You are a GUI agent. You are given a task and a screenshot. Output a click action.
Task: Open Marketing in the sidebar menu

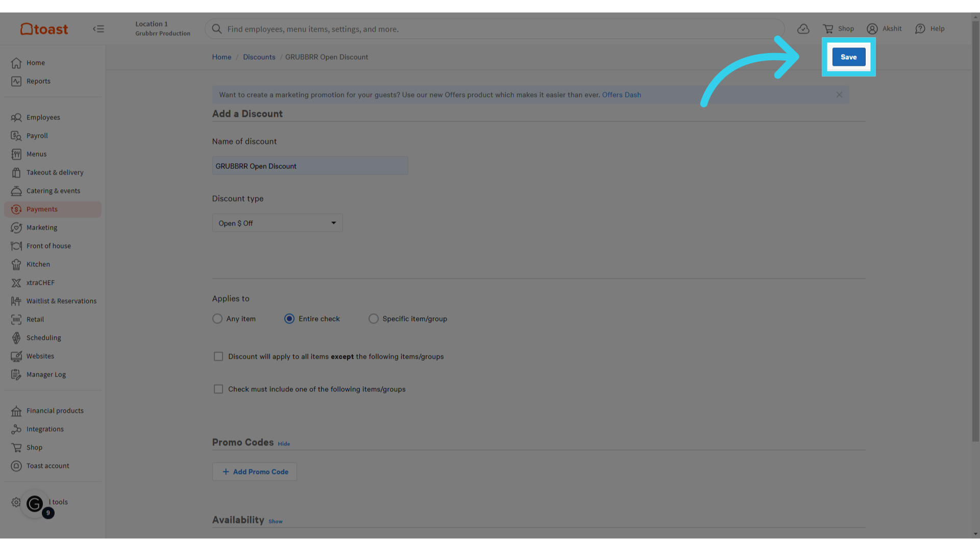pos(53,228)
